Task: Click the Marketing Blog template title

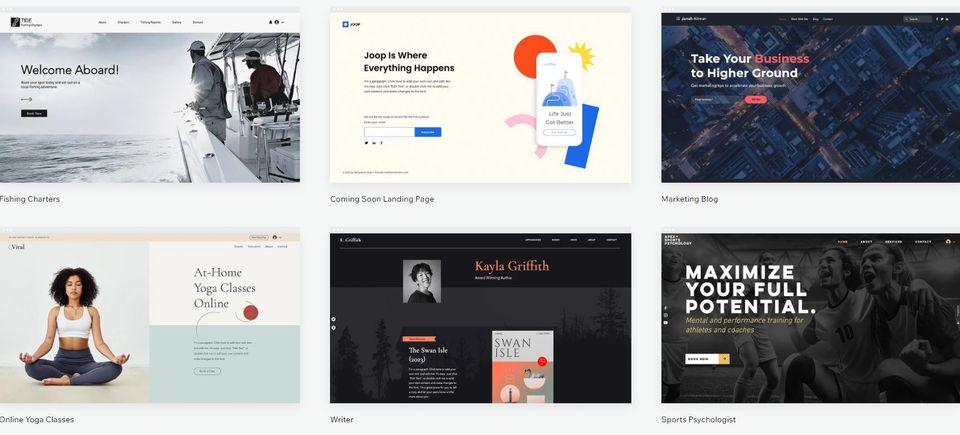Action: (689, 199)
